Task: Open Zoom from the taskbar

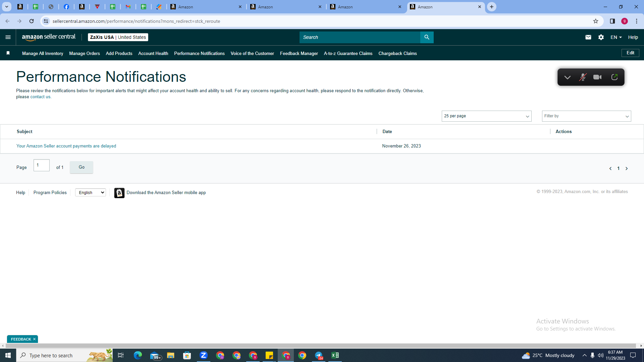Action: tap(204, 355)
